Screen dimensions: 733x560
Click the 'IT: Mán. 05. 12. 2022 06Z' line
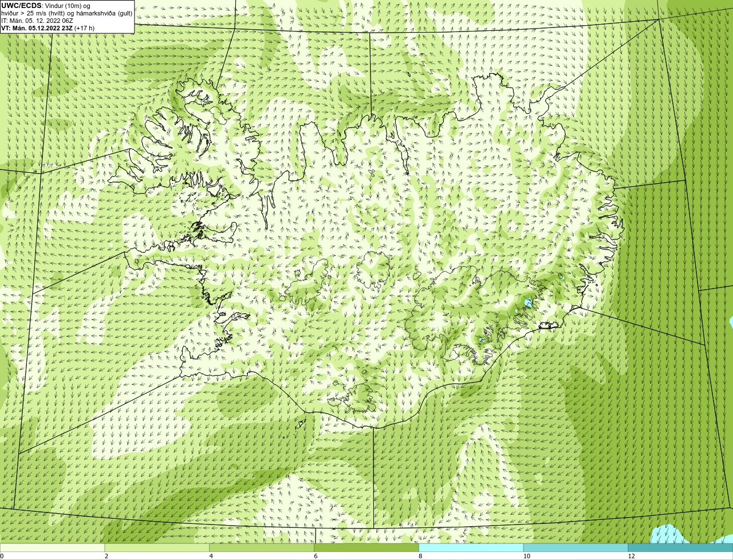click(37, 21)
